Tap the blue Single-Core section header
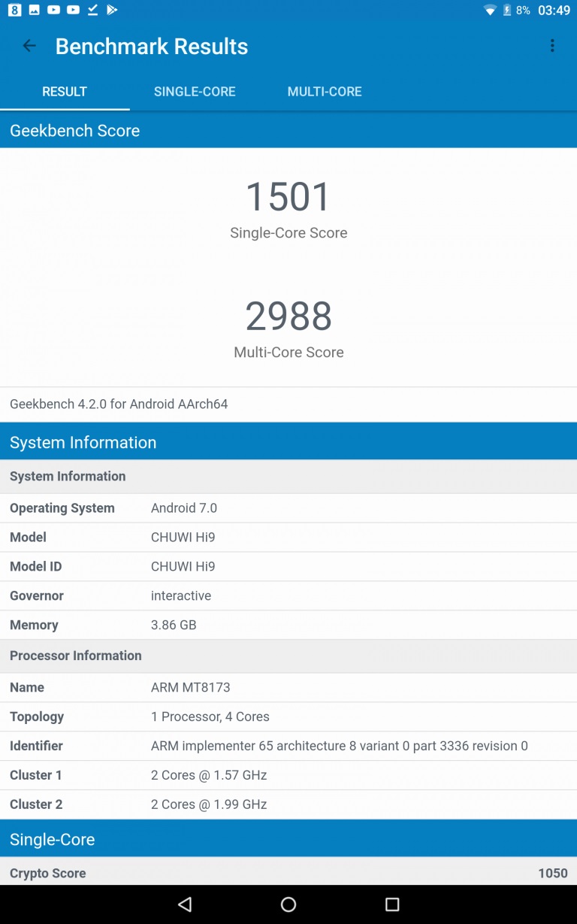This screenshot has height=924, width=577. point(288,839)
